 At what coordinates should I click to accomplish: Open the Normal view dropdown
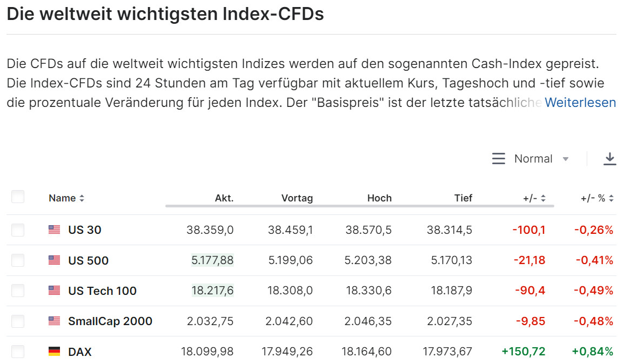pos(541,159)
